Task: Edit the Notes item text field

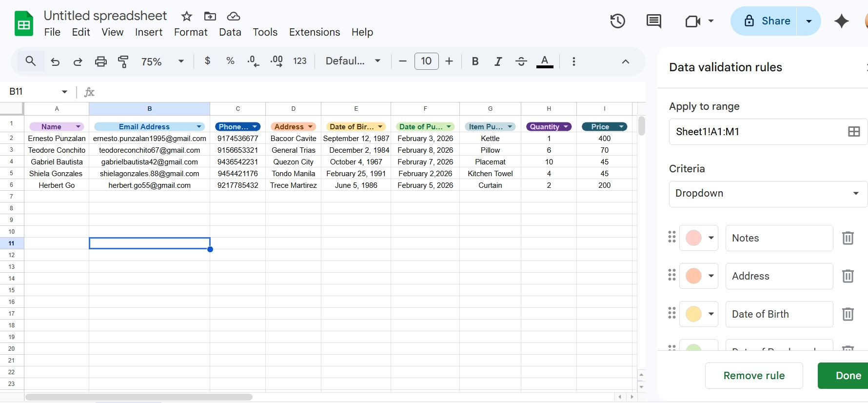Action: 779,238
